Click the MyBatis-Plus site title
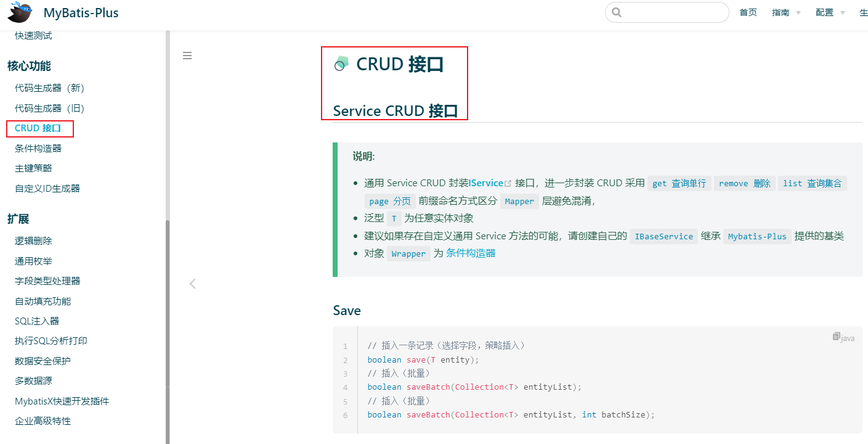868x444 pixels. pyautogui.click(x=81, y=13)
